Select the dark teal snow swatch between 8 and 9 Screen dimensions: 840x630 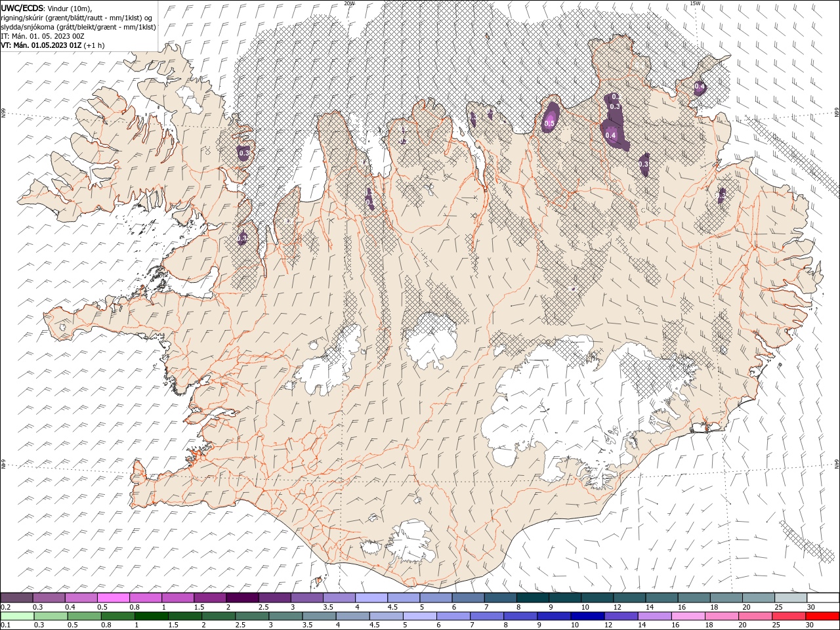point(532,598)
